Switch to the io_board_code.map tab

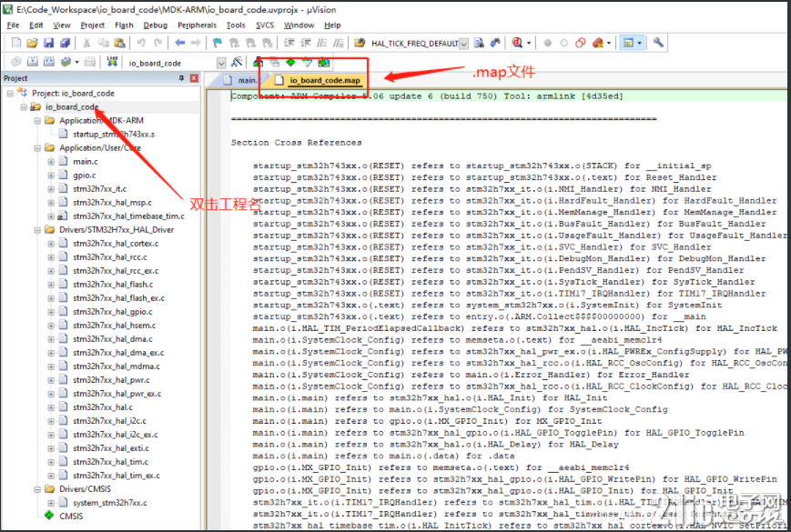(319, 80)
